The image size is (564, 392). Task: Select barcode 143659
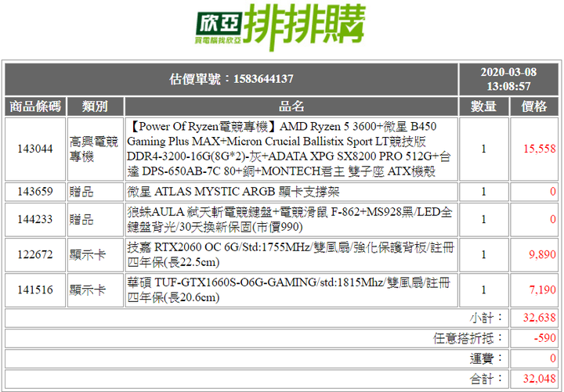tap(35, 192)
